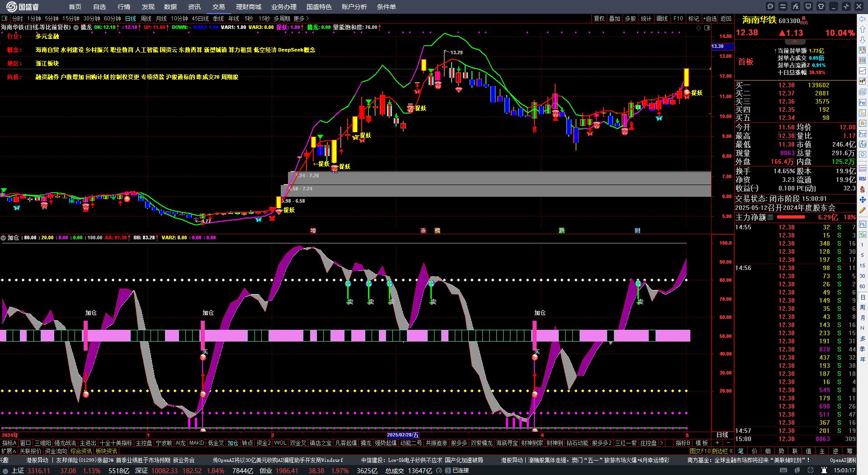The width and height of the screenshot is (868, 475).
Task: Expand the 扩展 panel arrow
Action: click(x=9, y=451)
